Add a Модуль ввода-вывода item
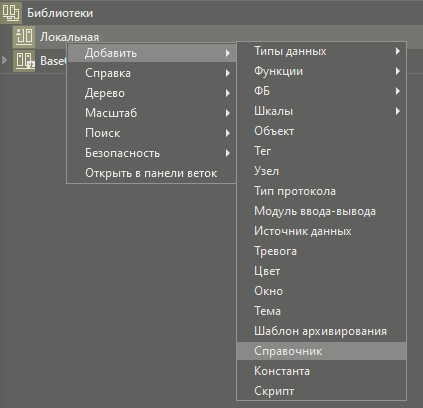The image size is (423, 408). click(322, 211)
